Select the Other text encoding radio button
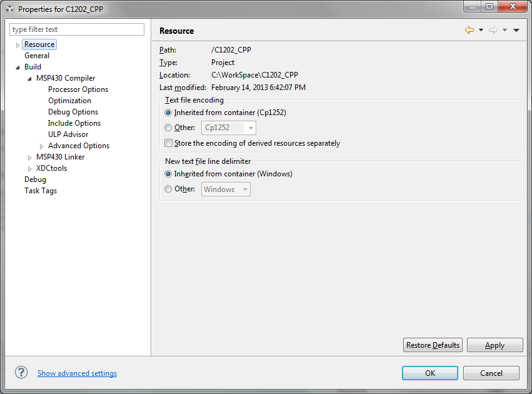 (168, 128)
